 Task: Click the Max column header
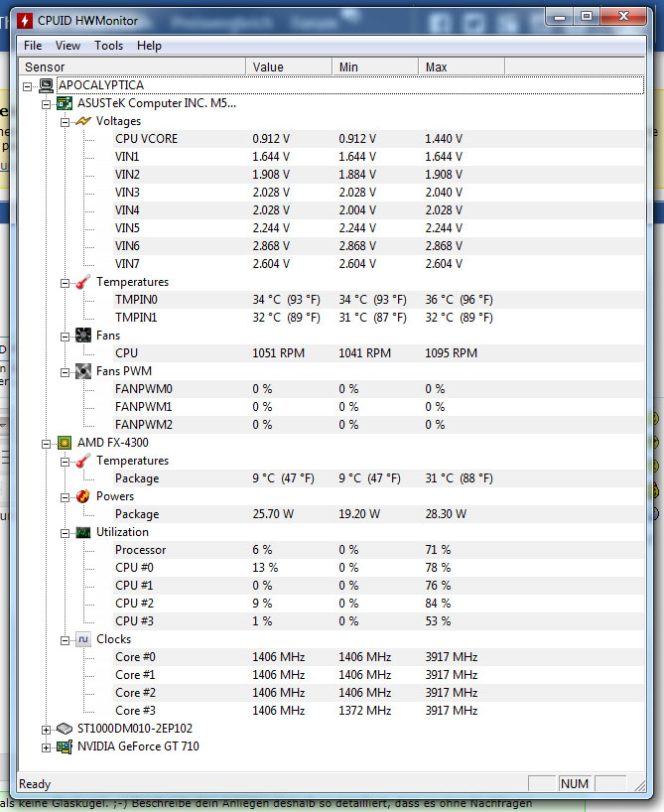[462, 67]
